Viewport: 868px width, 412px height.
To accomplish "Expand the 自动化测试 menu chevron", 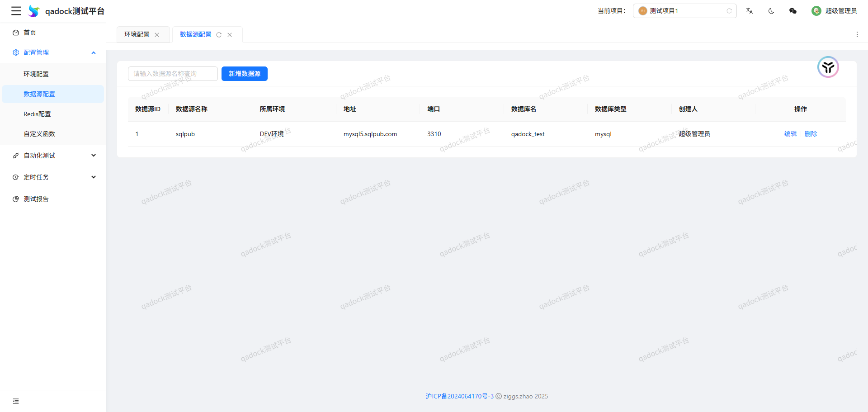I will click(94, 156).
